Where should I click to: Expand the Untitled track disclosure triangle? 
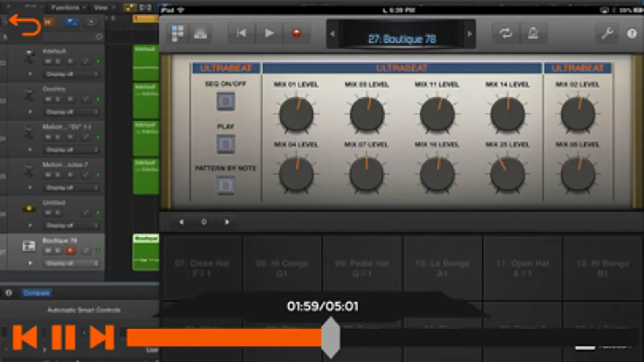[30, 226]
